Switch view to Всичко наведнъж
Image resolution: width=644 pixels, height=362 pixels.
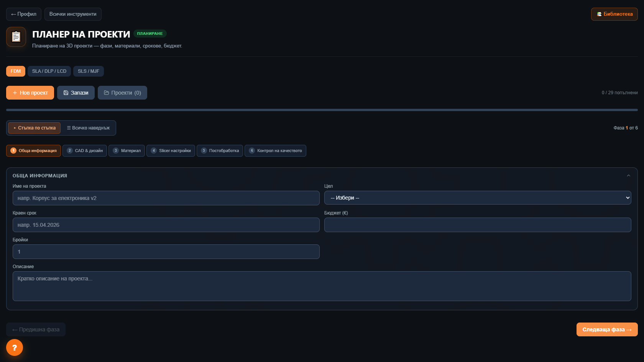coord(88,128)
